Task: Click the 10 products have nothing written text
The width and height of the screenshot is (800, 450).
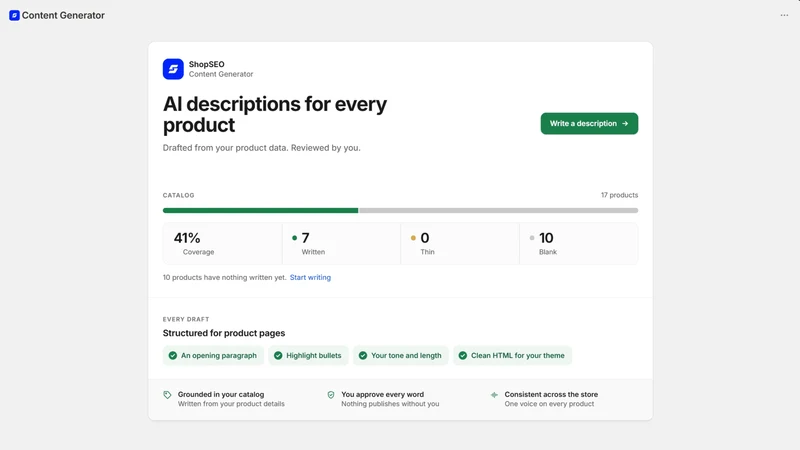Action: click(224, 278)
